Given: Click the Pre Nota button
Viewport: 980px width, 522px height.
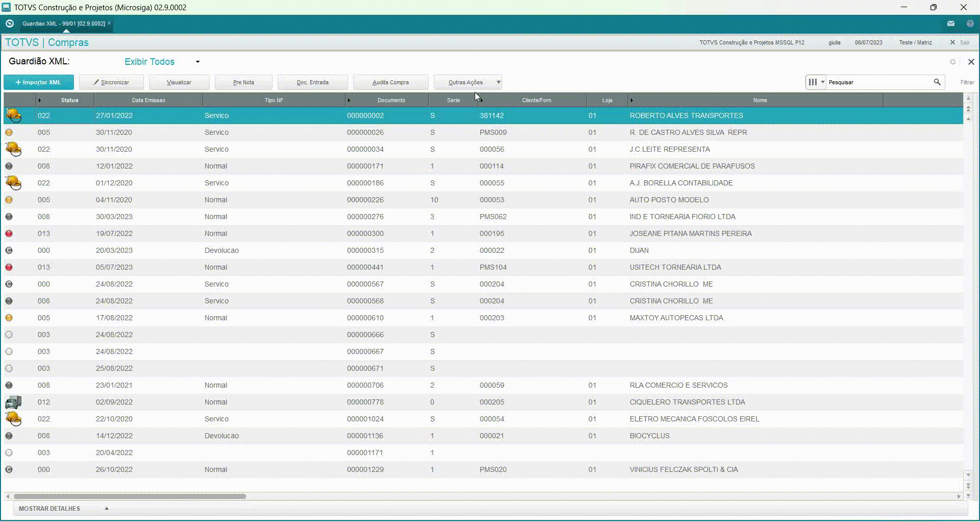Looking at the screenshot, I should [243, 82].
